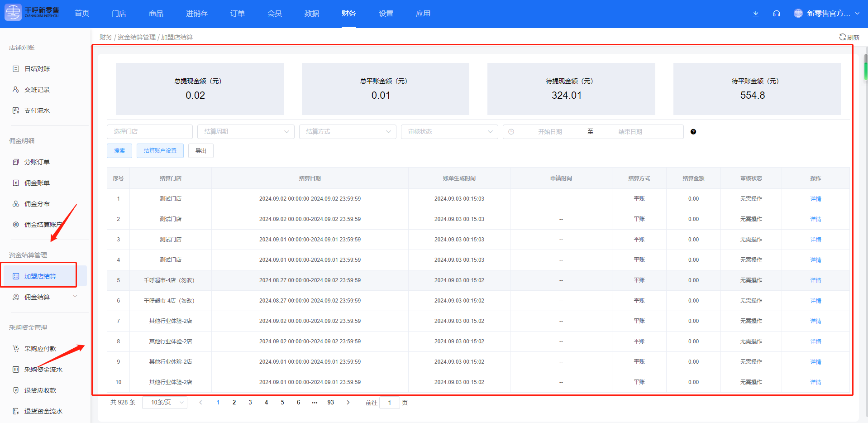Image resolution: width=868 pixels, height=423 pixels.
Task: Switch to the 进销存 top menu
Action: click(197, 14)
